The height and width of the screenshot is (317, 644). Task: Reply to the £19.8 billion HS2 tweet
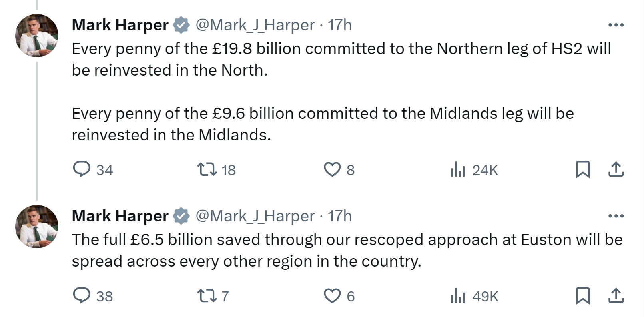82,169
